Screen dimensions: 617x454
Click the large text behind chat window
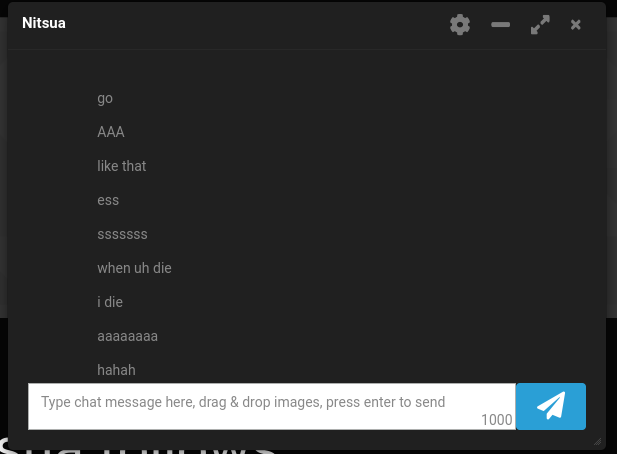tap(138, 447)
